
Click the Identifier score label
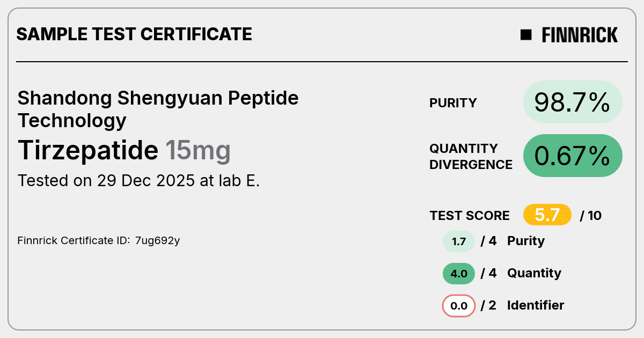pos(536,305)
